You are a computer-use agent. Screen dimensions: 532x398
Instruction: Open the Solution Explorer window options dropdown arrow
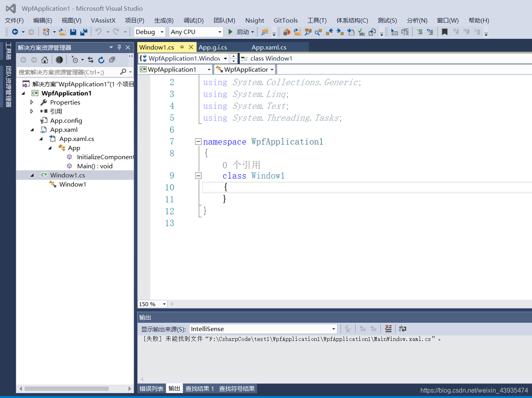111,48
